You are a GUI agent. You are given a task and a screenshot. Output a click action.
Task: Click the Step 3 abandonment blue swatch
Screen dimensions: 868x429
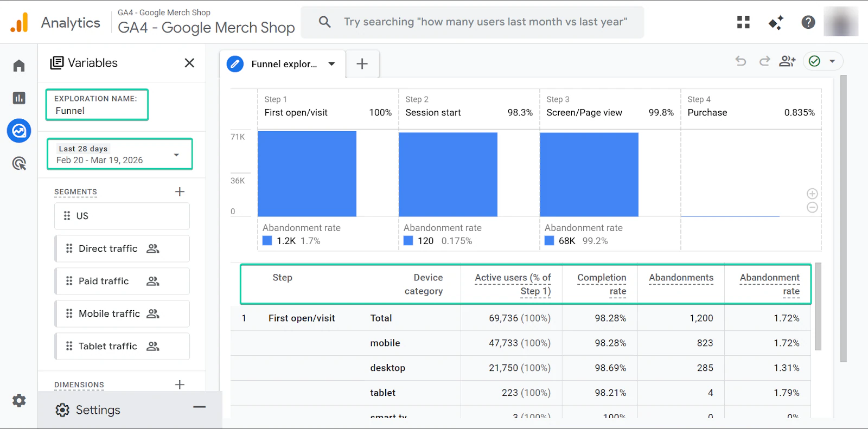549,241
